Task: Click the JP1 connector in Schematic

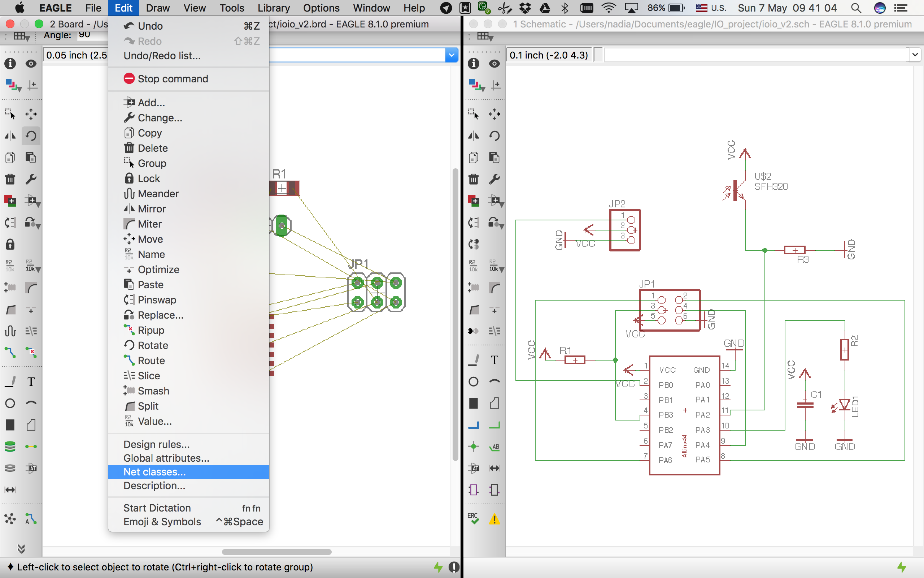Action: 670,310
